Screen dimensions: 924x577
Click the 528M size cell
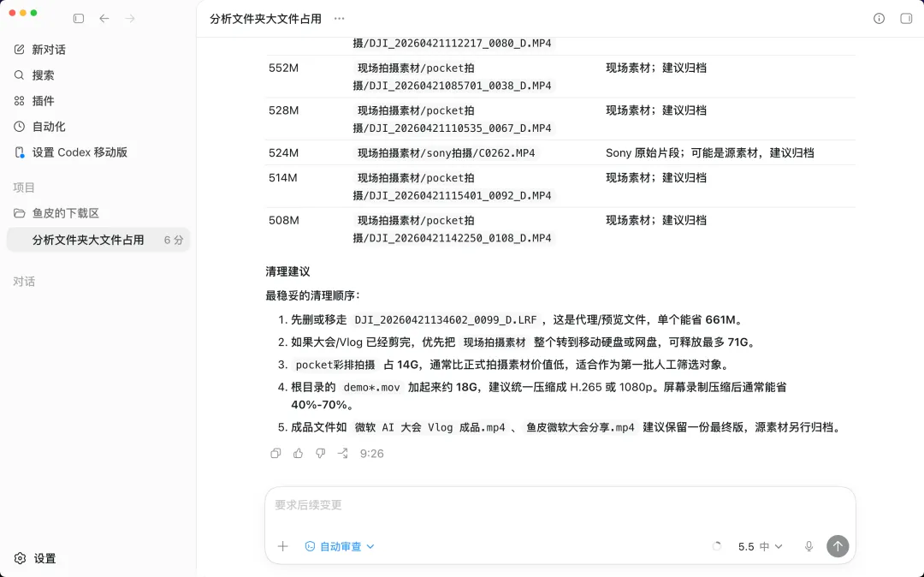coord(283,110)
